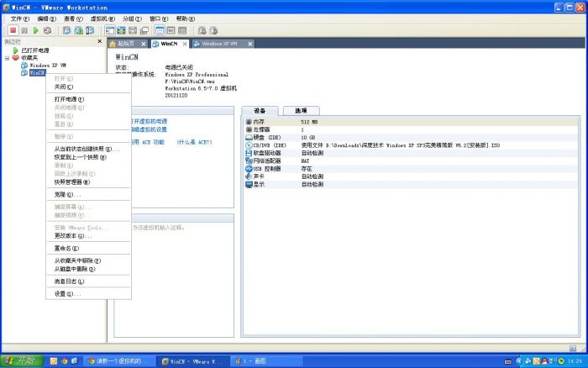The height and width of the screenshot is (368, 588).
Task: Click the Full Screen toolbar icon
Action: [x=121, y=30]
